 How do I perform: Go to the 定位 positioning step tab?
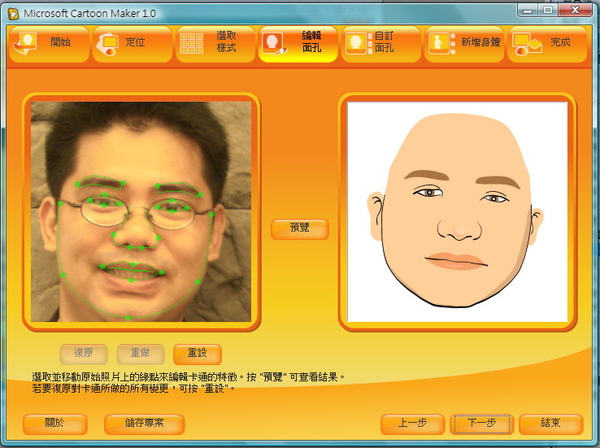point(132,44)
